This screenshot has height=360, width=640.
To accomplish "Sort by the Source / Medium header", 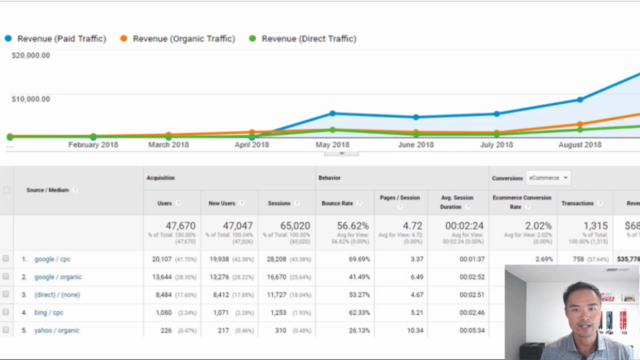I will (x=47, y=190).
